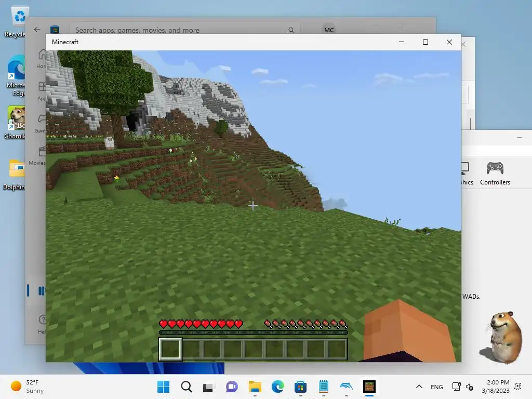Image resolution: width=532 pixels, height=399 pixels.
Task: Open the Microsoft Edge desktop shortcut
Action: pos(16,76)
